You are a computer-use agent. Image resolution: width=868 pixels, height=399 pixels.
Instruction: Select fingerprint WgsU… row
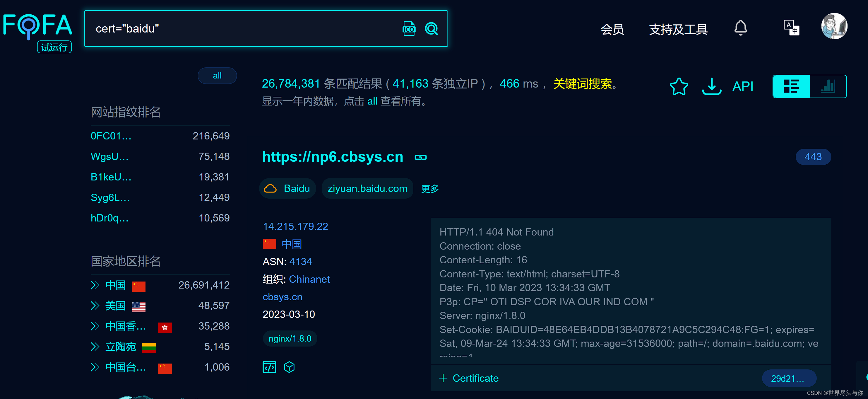(x=160, y=156)
